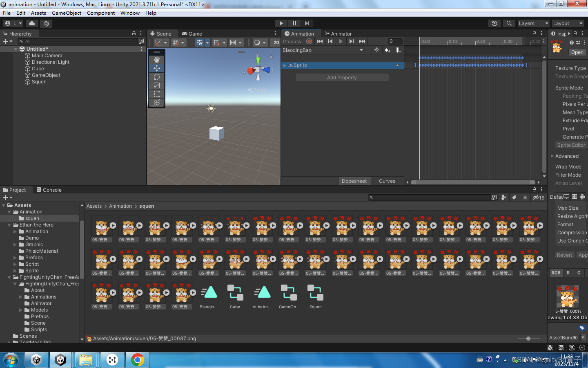588x368 pixels.
Task: Open global search magnifier
Action: [509, 23]
